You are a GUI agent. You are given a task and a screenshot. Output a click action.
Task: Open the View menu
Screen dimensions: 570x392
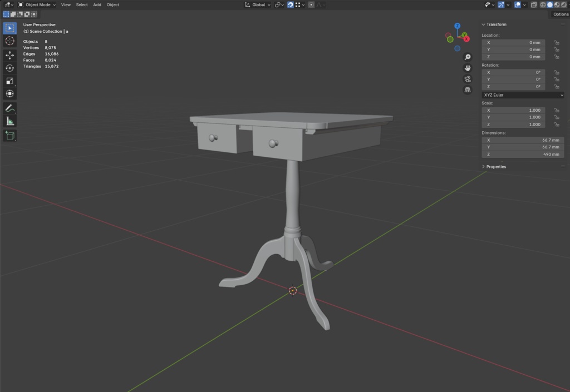click(66, 4)
